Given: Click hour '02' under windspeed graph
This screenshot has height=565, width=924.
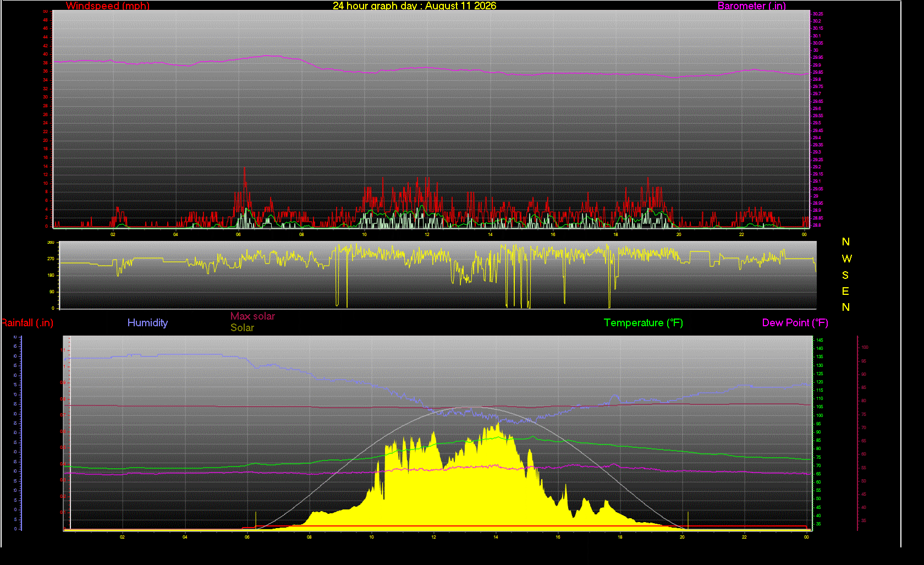Looking at the screenshot, I should tap(113, 234).
